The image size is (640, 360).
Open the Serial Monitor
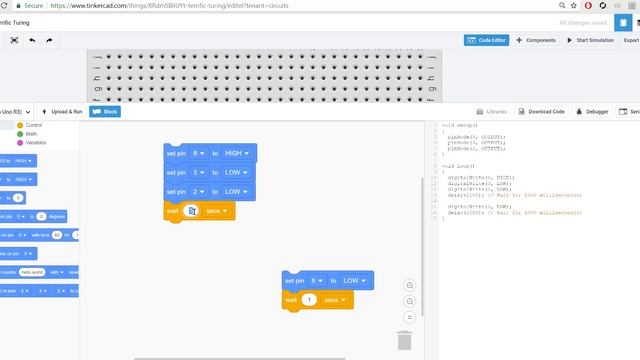pos(629,111)
